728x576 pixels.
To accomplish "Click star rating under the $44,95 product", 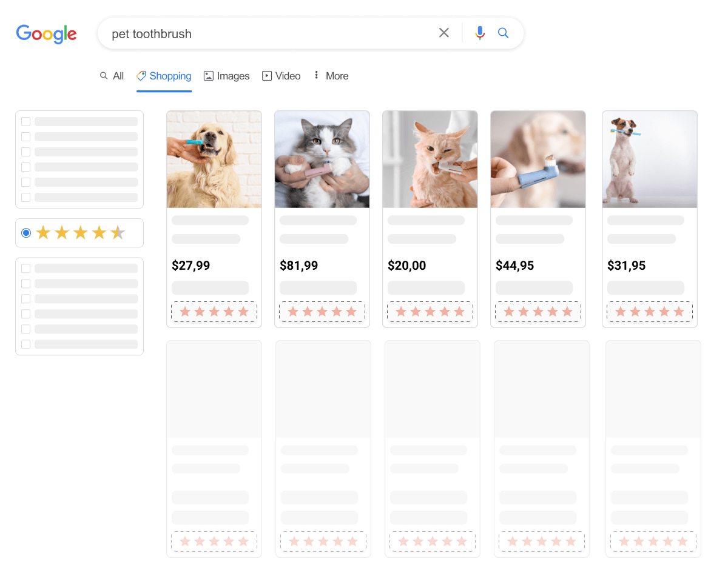I will point(538,312).
